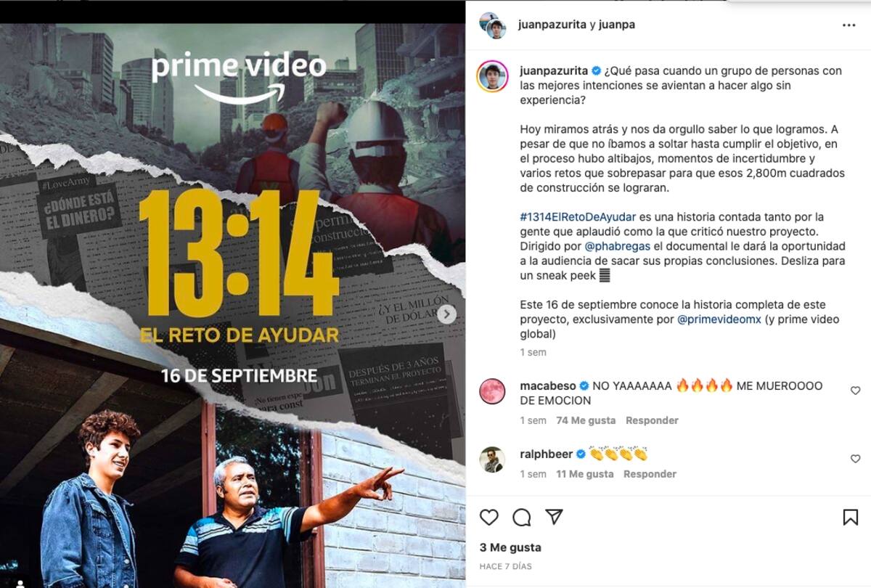This screenshot has width=871, height=588.
Task: Open the juanpa collaborator link in header
Action: 617,25
